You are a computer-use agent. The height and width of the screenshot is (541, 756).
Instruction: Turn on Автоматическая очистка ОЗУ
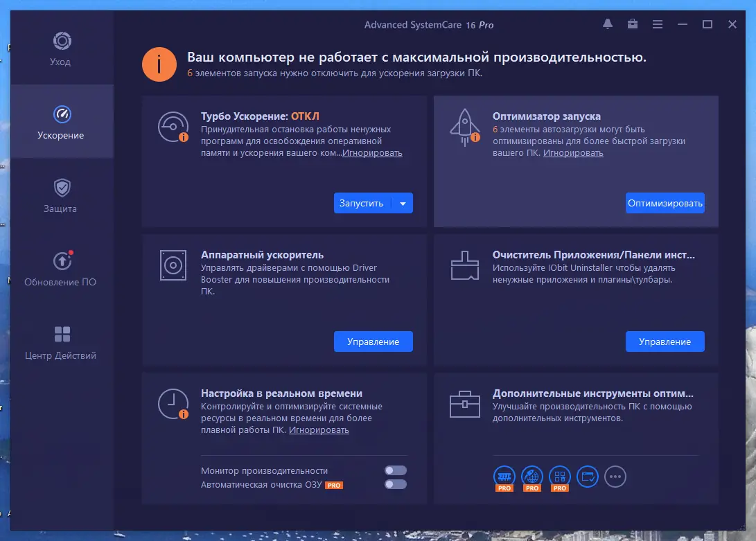[x=396, y=485]
